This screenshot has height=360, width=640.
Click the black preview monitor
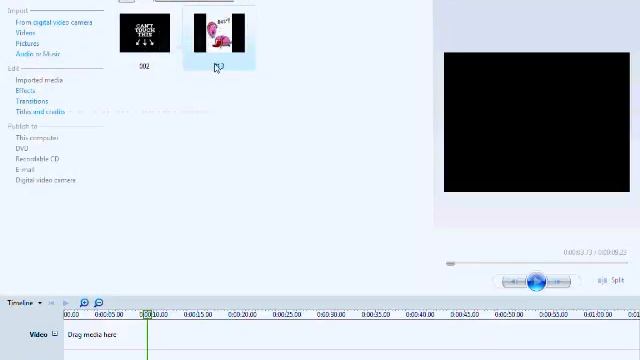537,122
